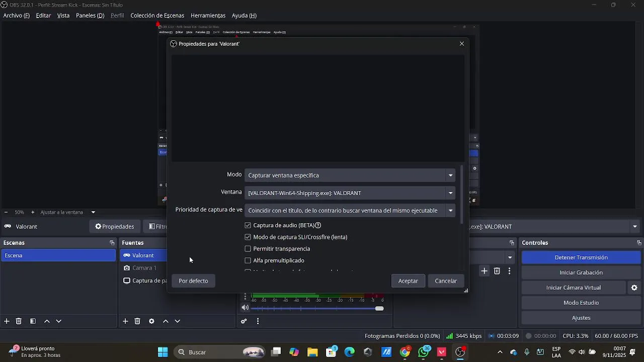Screen dimensions: 644x362
Task: Open source properties gear in Fuentes toolbar
Action: tap(151, 321)
